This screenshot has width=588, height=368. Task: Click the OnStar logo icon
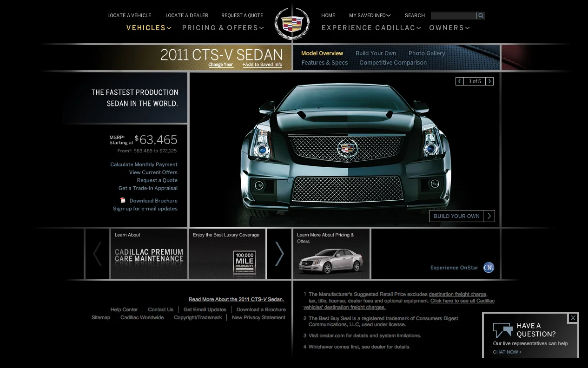[x=489, y=268]
